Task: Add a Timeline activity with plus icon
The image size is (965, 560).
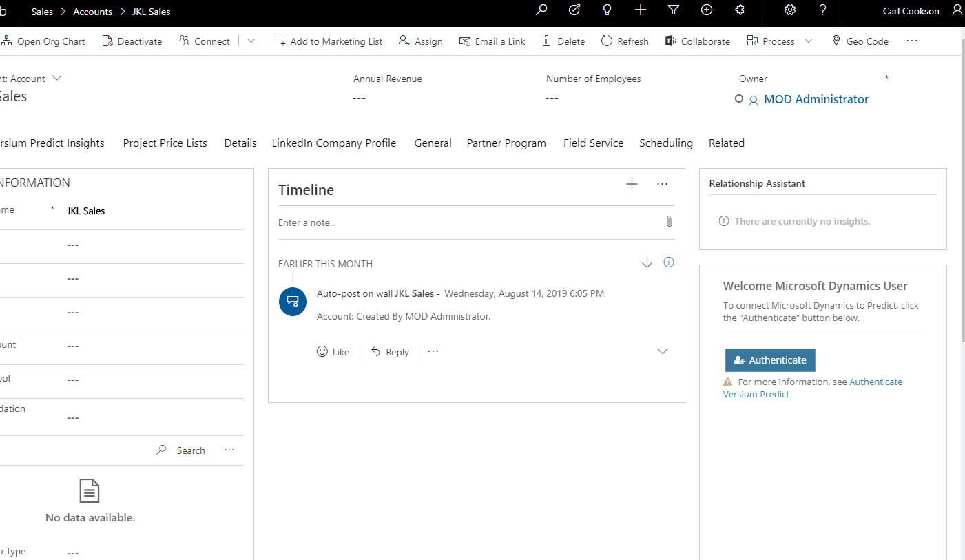Action: (632, 184)
